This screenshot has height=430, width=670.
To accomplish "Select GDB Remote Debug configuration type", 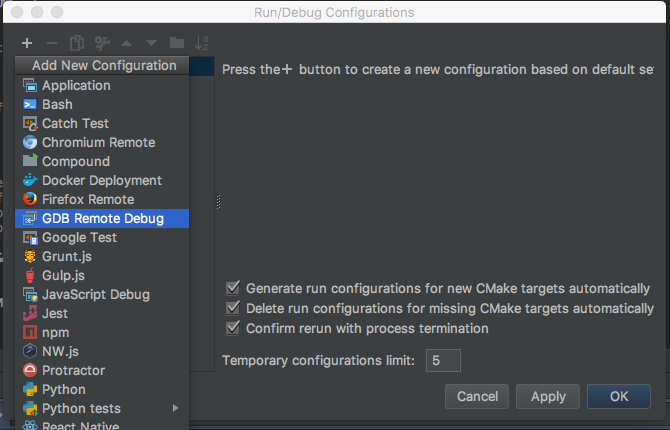I will 102,218.
